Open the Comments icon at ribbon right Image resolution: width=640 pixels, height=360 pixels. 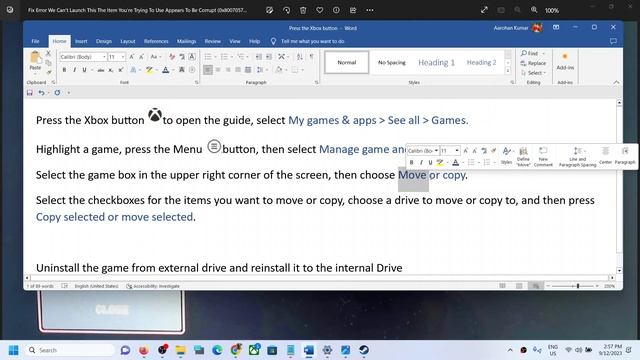coord(613,41)
